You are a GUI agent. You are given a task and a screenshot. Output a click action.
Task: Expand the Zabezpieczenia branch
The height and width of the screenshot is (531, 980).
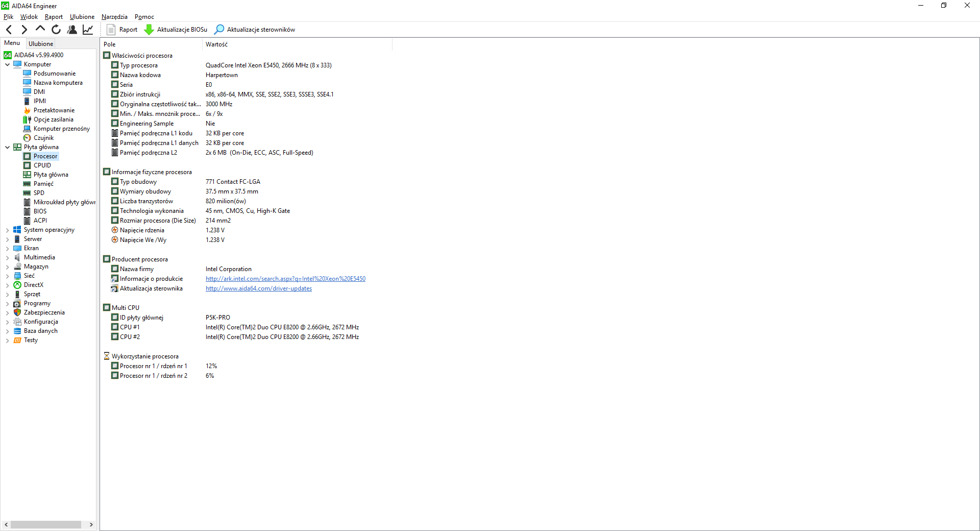pyautogui.click(x=7, y=312)
